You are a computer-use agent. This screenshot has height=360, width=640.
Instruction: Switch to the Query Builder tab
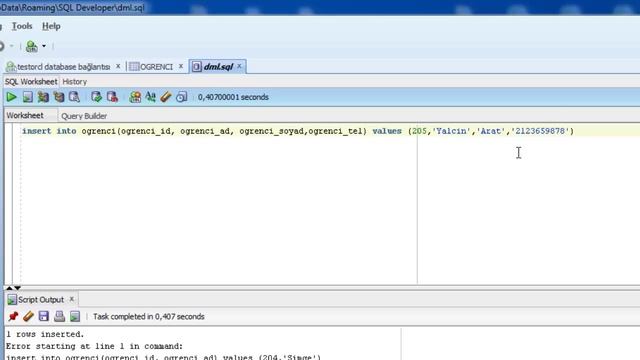click(x=84, y=116)
